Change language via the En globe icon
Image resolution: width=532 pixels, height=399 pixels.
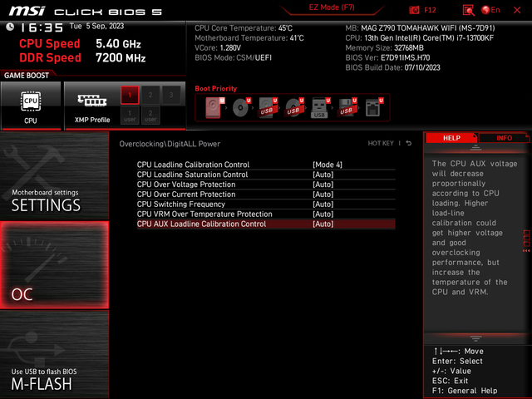click(x=490, y=10)
